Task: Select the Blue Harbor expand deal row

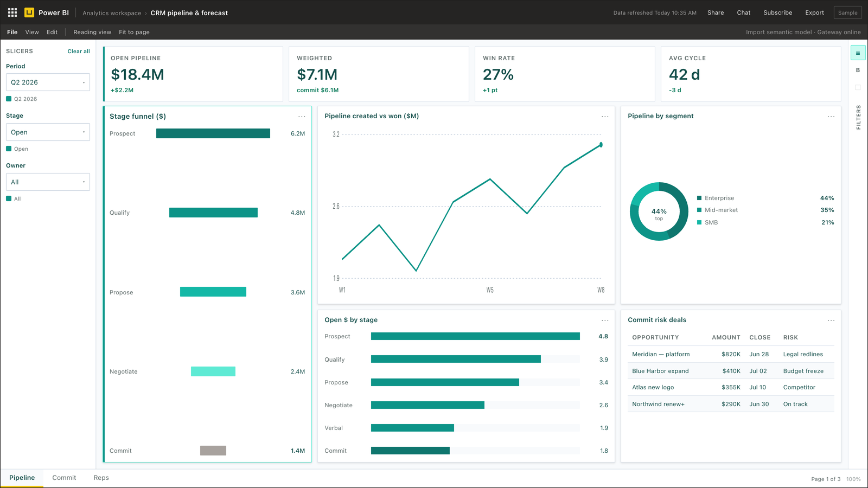Action: (x=731, y=371)
